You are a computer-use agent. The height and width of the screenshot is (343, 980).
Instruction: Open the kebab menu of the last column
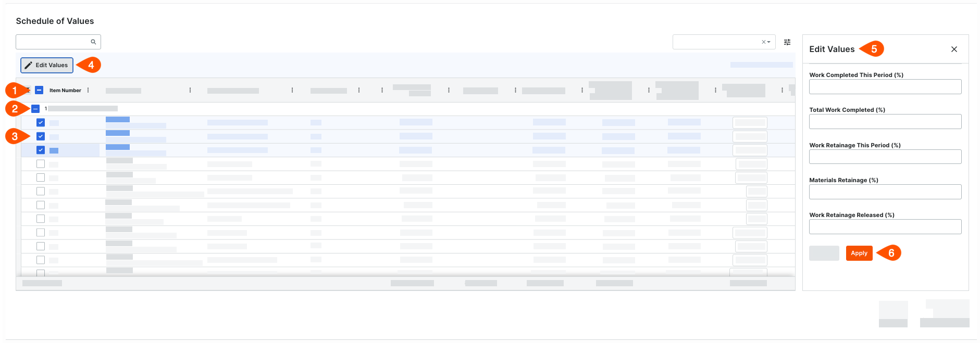coord(782,90)
